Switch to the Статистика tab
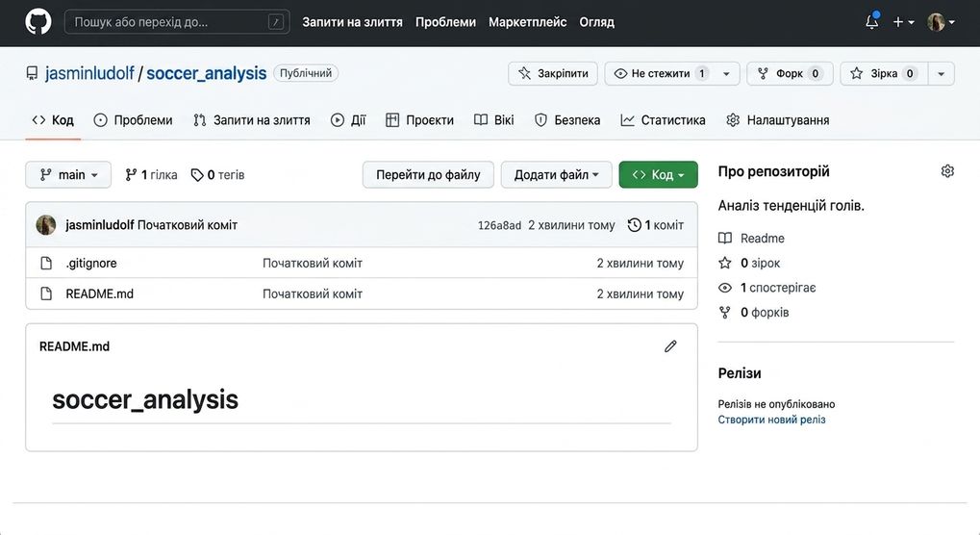980x535 pixels. point(664,120)
